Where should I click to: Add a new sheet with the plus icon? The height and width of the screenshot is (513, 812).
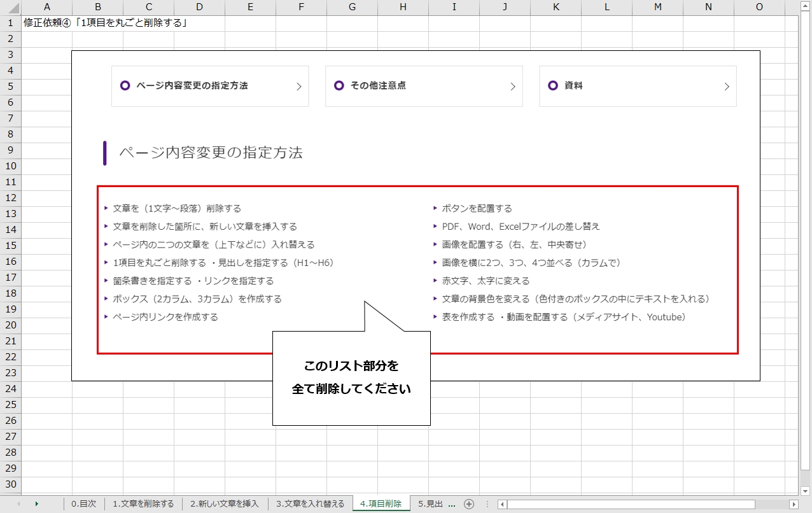click(x=469, y=504)
